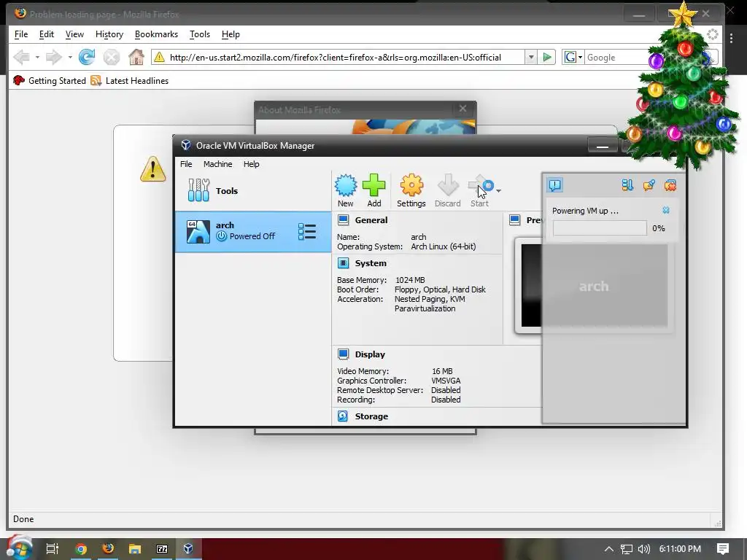The width and height of the screenshot is (747, 560).
Task: Open Firefox Forward history dropdown arrow
Action: (x=70, y=57)
